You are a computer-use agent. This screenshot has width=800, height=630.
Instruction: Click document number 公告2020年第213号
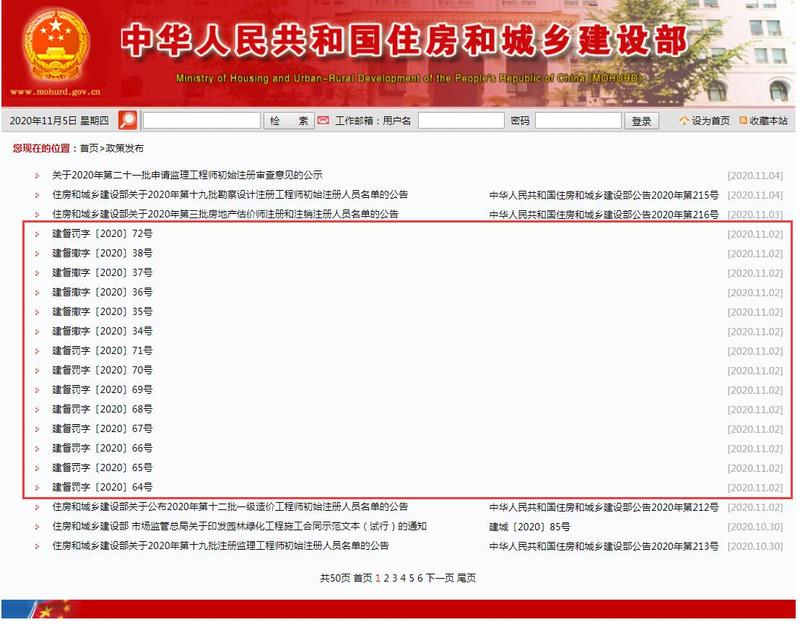click(x=604, y=546)
